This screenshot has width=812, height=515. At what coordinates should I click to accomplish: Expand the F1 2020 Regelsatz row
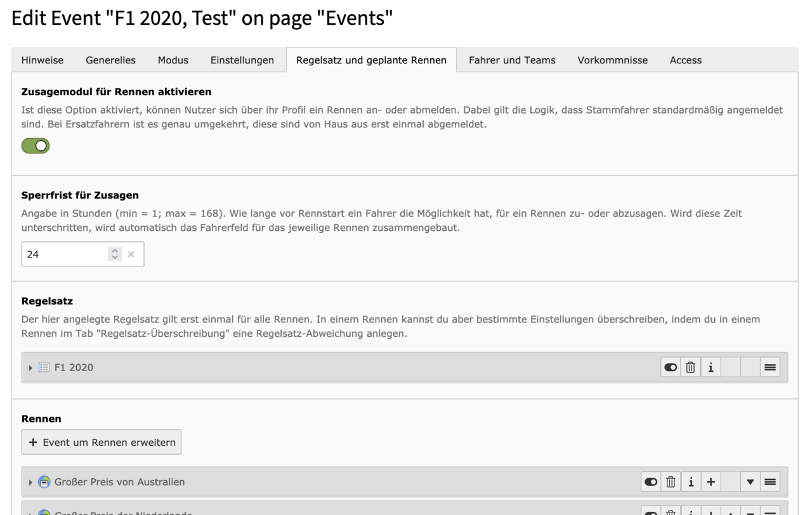tap(30, 368)
